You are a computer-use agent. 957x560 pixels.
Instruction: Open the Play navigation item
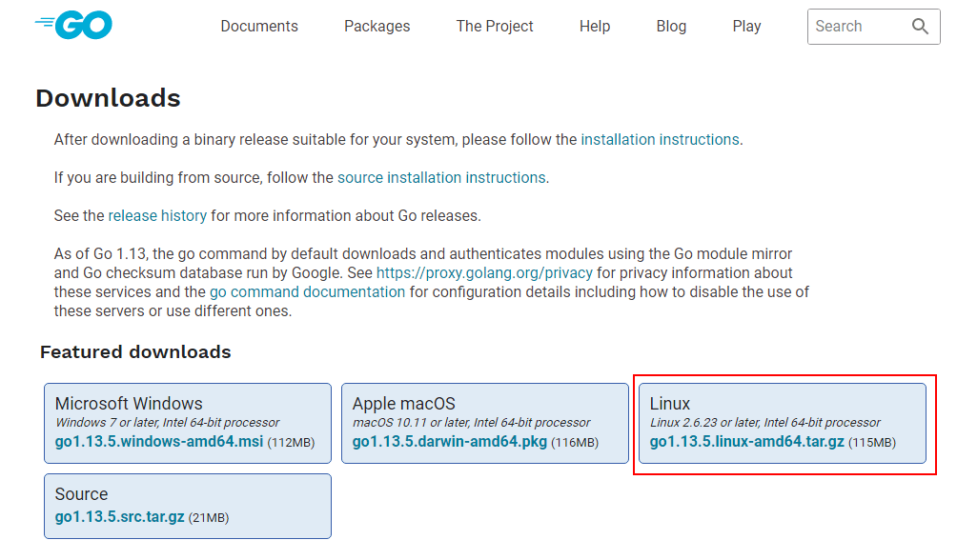(x=746, y=27)
